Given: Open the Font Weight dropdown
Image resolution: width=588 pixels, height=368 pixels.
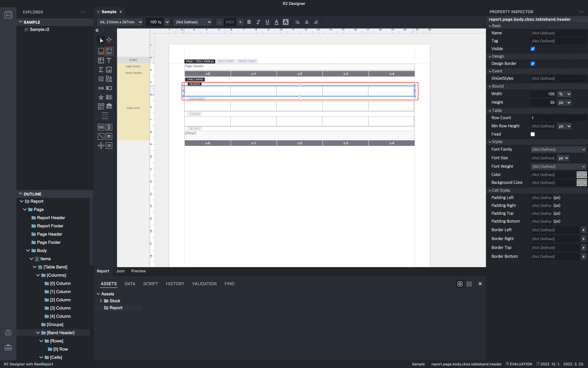Looking at the screenshot, I should click(558, 166).
